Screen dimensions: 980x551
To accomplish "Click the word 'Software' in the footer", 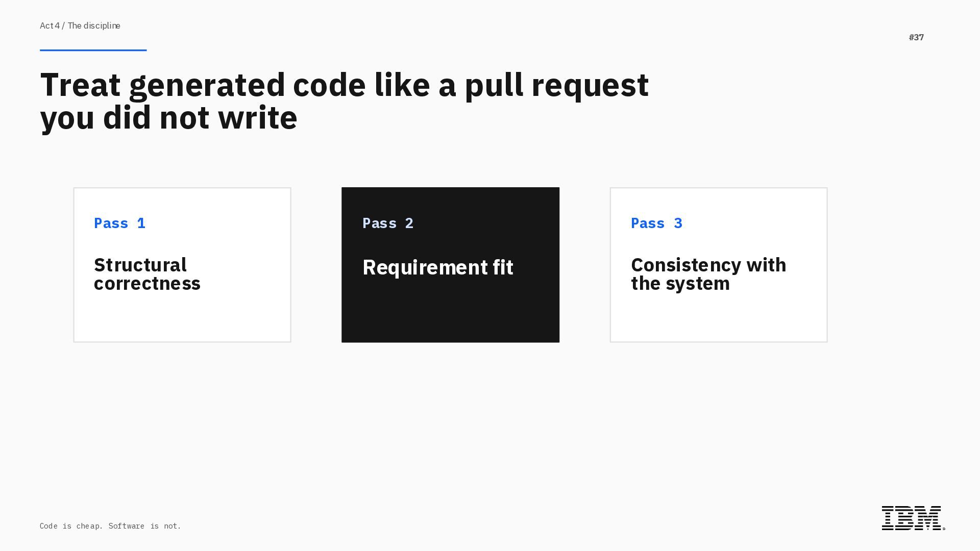I will point(126,526).
